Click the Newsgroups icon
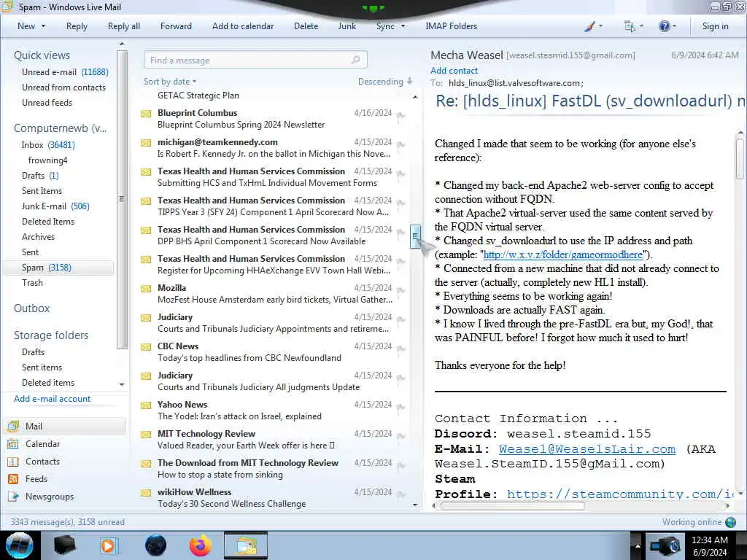 click(13, 496)
